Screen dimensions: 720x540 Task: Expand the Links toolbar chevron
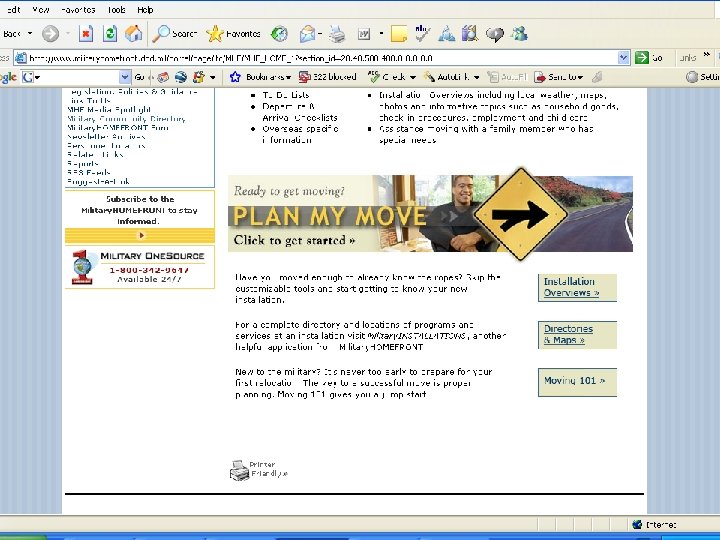[707, 55]
